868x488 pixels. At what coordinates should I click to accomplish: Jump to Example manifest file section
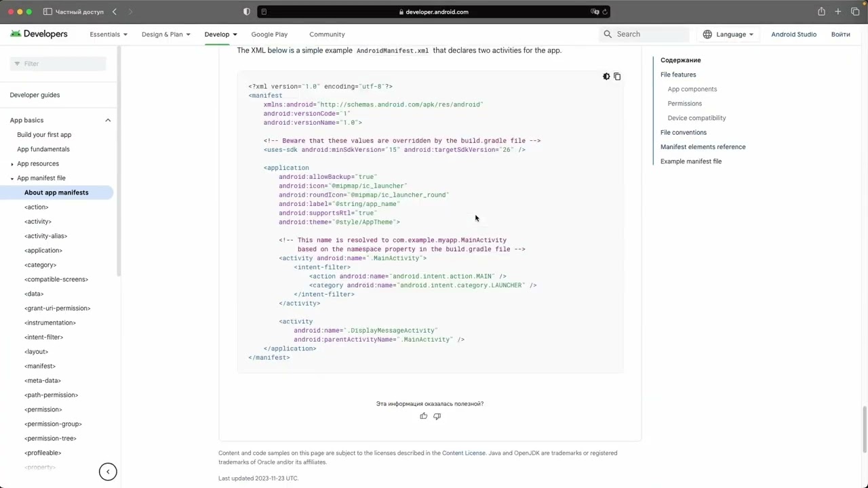(691, 161)
